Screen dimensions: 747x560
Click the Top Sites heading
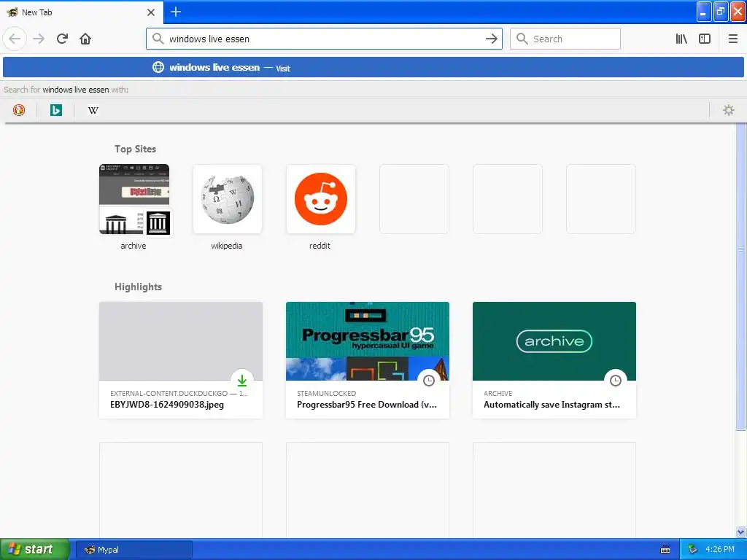point(135,149)
